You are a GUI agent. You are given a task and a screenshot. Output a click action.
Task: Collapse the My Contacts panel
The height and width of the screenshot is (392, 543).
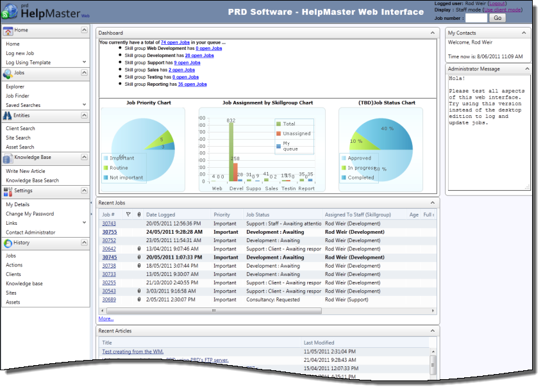[x=524, y=33]
